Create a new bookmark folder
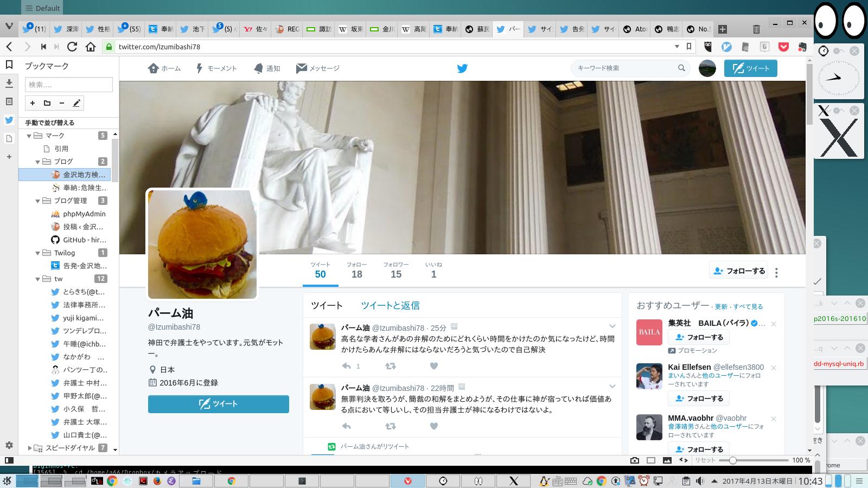The width and height of the screenshot is (868, 488). click(47, 103)
